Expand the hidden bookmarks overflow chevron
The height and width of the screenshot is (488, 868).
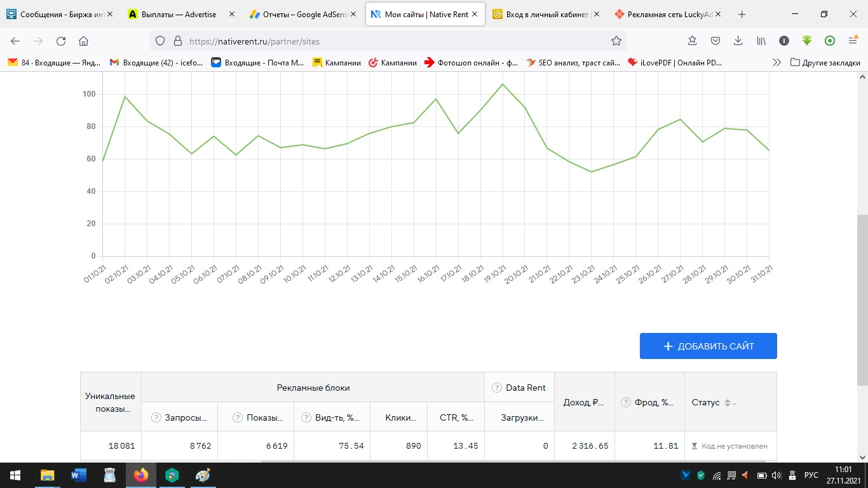click(776, 62)
